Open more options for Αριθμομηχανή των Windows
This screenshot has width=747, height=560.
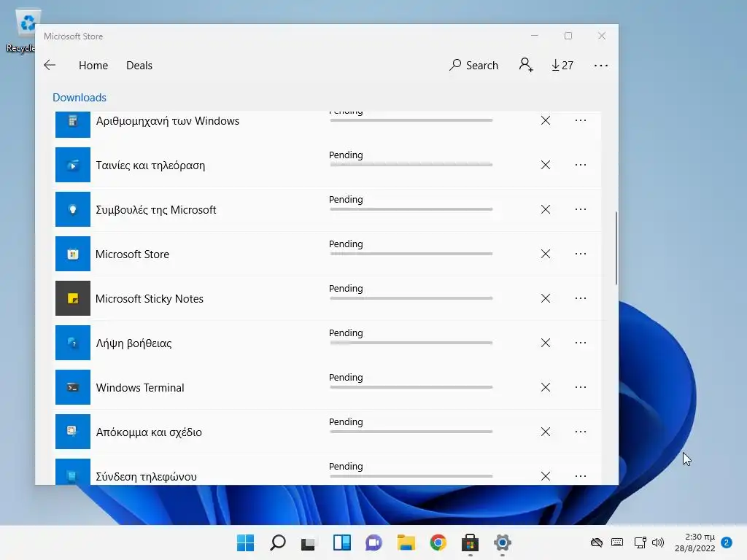(x=580, y=120)
